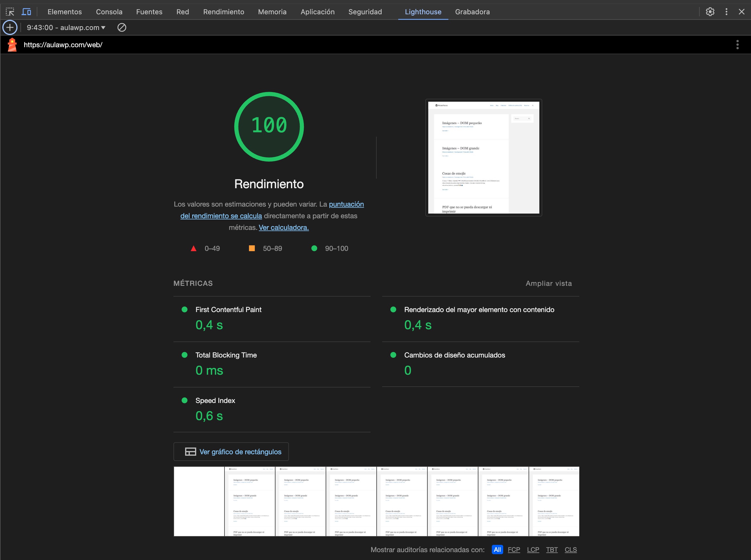Expand the report selector 9:43:00 dropdown
Image resolution: width=751 pixels, height=560 pixels.
(x=66, y=27)
